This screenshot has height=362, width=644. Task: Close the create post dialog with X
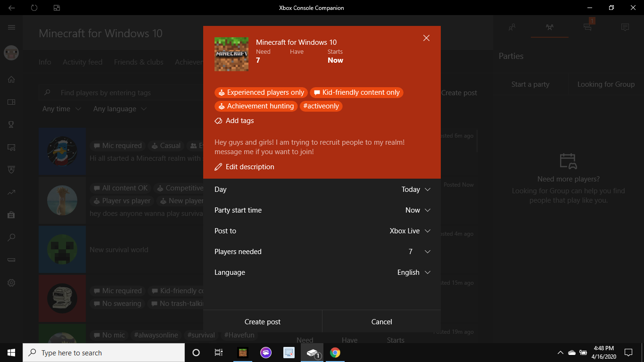[x=426, y=38]
